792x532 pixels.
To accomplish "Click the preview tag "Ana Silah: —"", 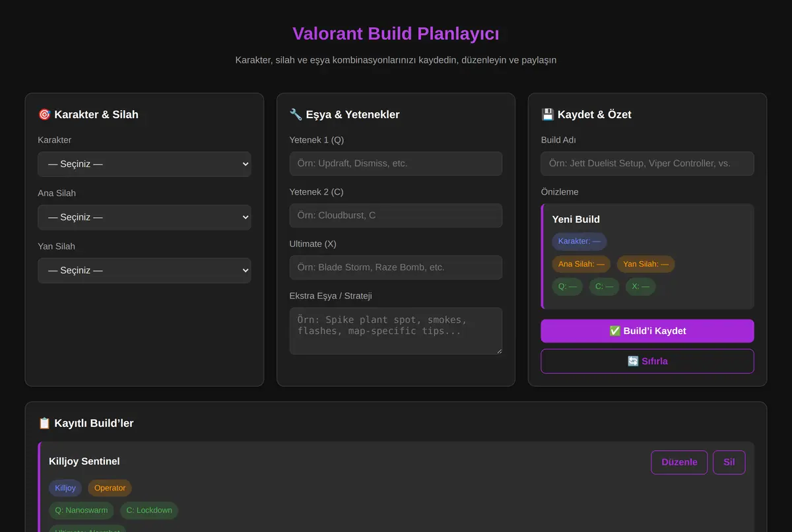I will (581, 264).
